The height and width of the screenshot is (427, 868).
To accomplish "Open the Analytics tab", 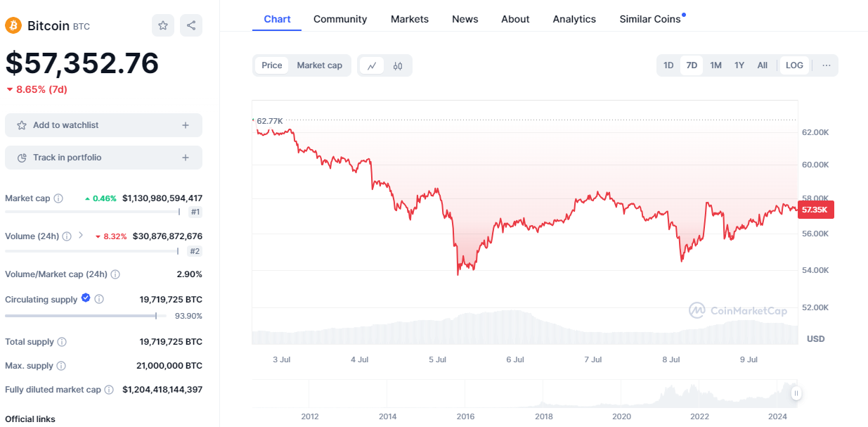I will (x=574, y=19).
